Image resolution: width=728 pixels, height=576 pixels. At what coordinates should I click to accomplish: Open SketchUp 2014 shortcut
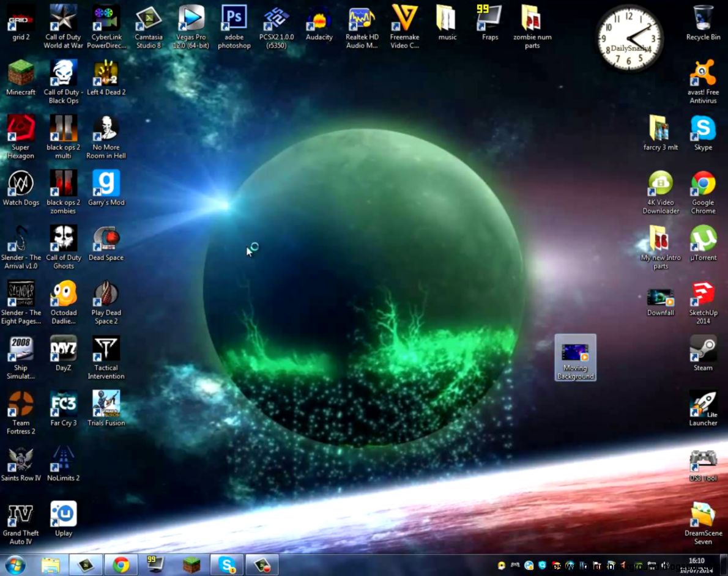(703, 301)
